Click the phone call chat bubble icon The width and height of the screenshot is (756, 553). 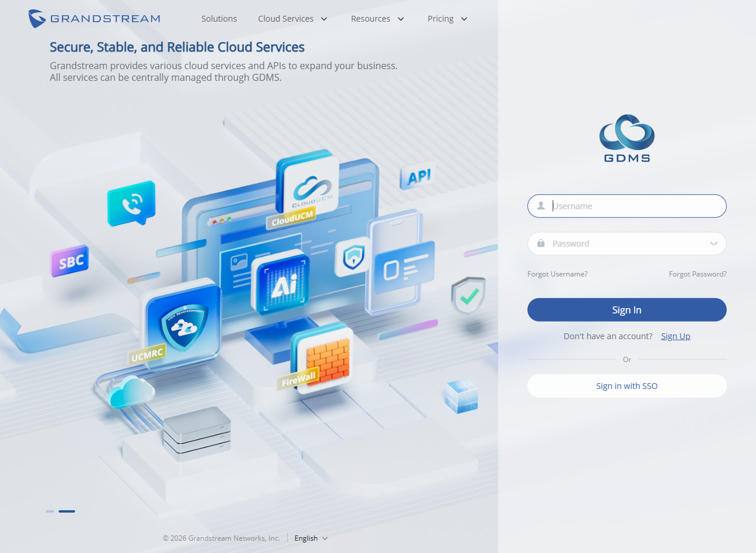131,204
